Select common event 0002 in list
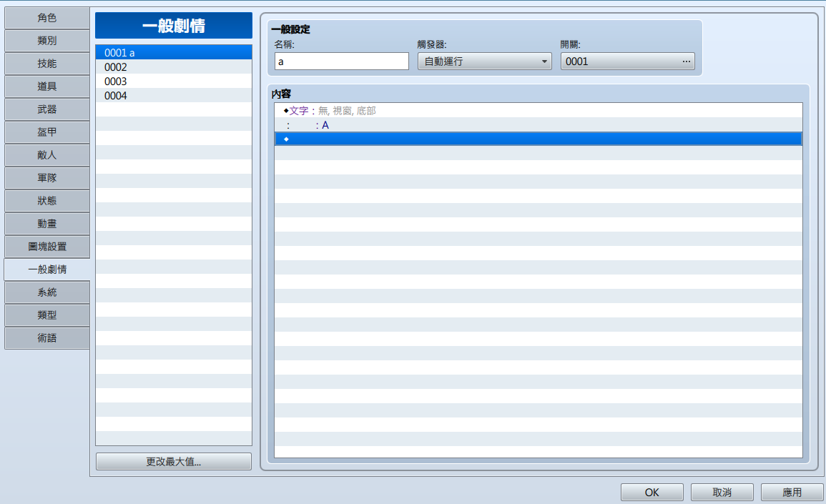The image size is (826, 504). click(x=174, y=67)
